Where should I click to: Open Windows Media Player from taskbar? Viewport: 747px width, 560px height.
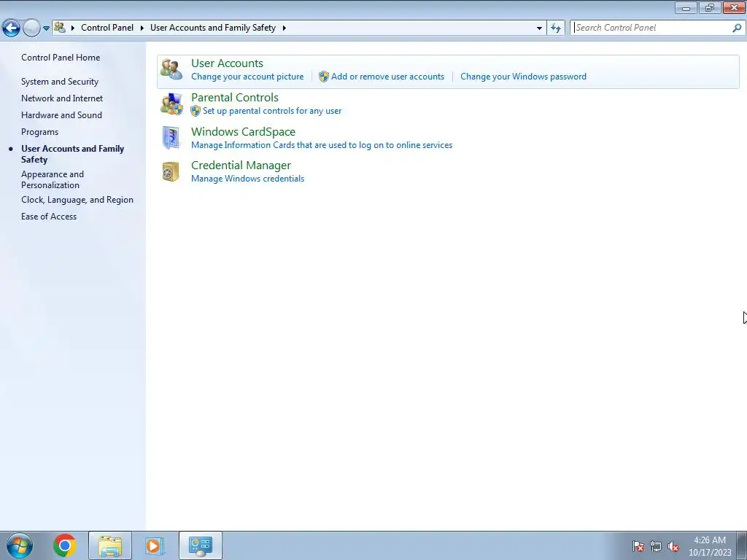coord(154,545)
